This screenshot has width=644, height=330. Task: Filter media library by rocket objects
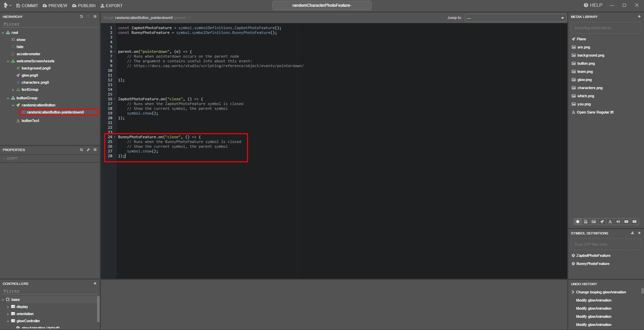(x=602, y=222)
